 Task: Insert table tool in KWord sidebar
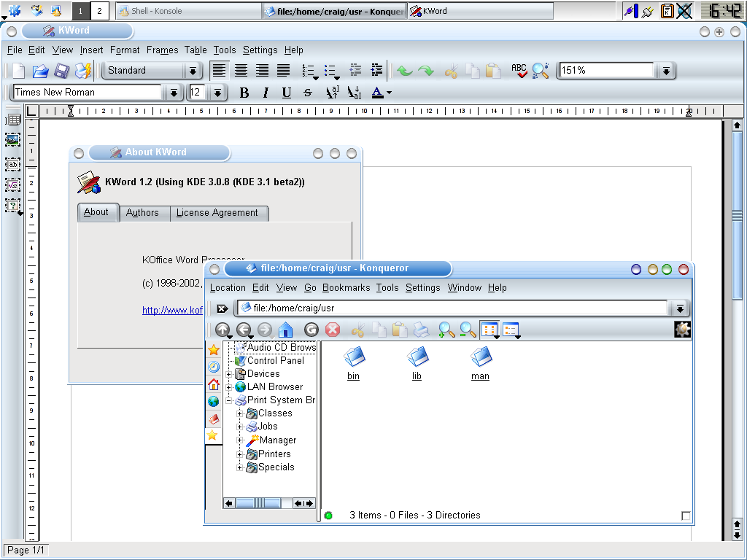pos(13,120)
